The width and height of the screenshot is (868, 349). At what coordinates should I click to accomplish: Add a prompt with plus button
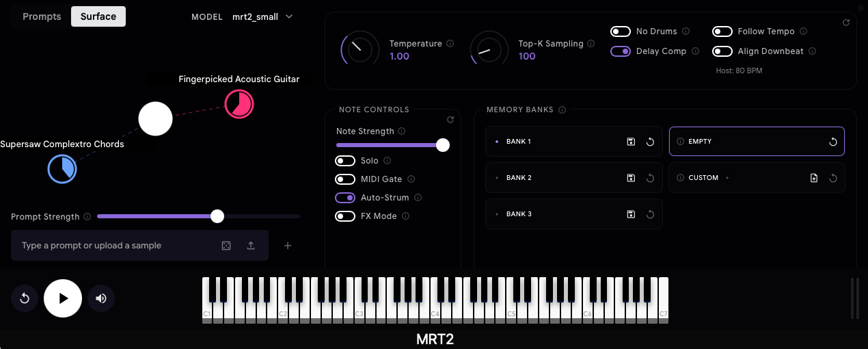click(x=288, y=246)
